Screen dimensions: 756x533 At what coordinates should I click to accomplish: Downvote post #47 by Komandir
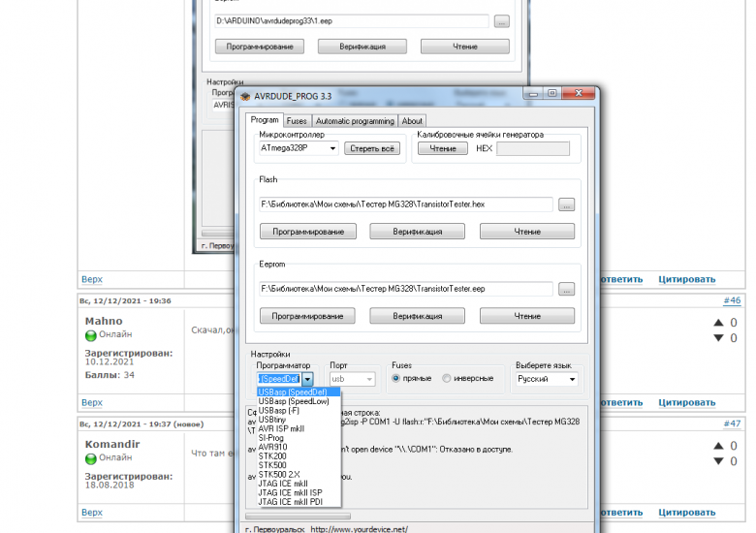[718, 461]
